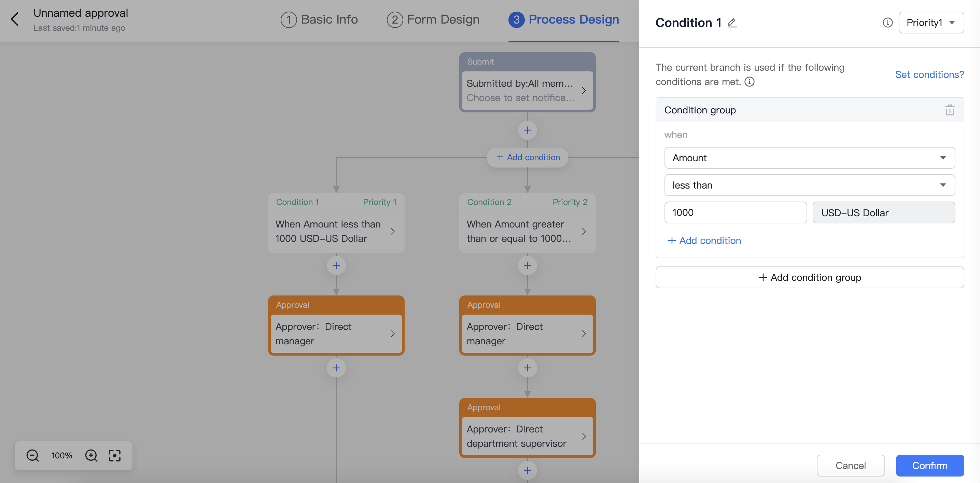Open the Set conditions? help link

coord(929,74)
